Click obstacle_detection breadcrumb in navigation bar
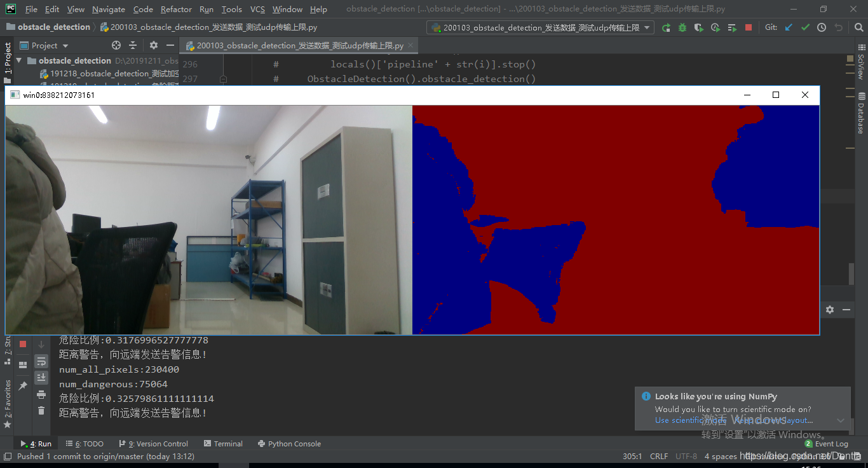 (48, 27)
